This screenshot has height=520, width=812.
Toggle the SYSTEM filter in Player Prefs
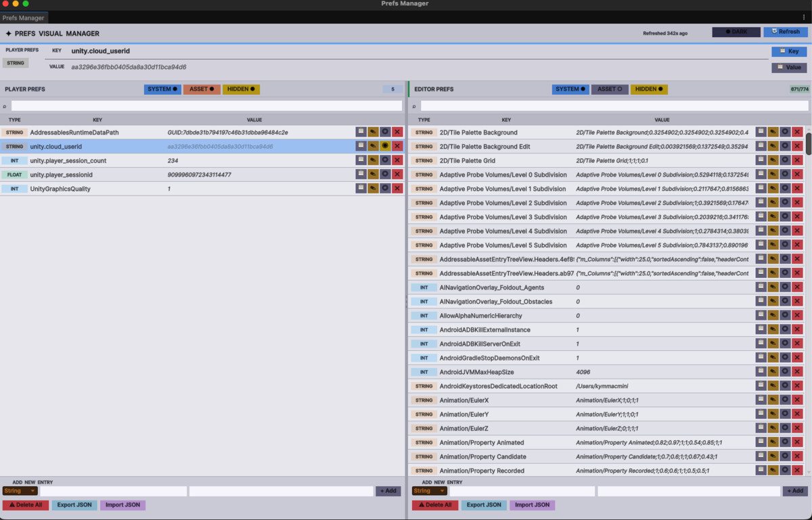point(162,89)
